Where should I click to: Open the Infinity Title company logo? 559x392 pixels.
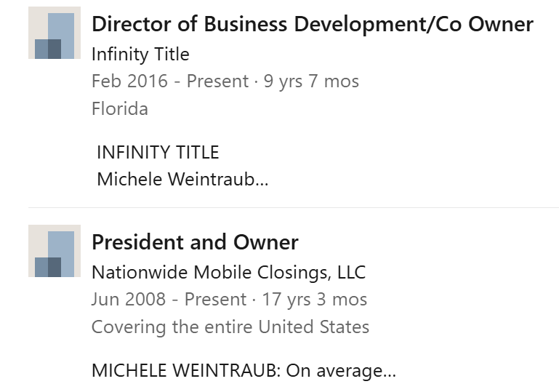(x=55, y=33)
